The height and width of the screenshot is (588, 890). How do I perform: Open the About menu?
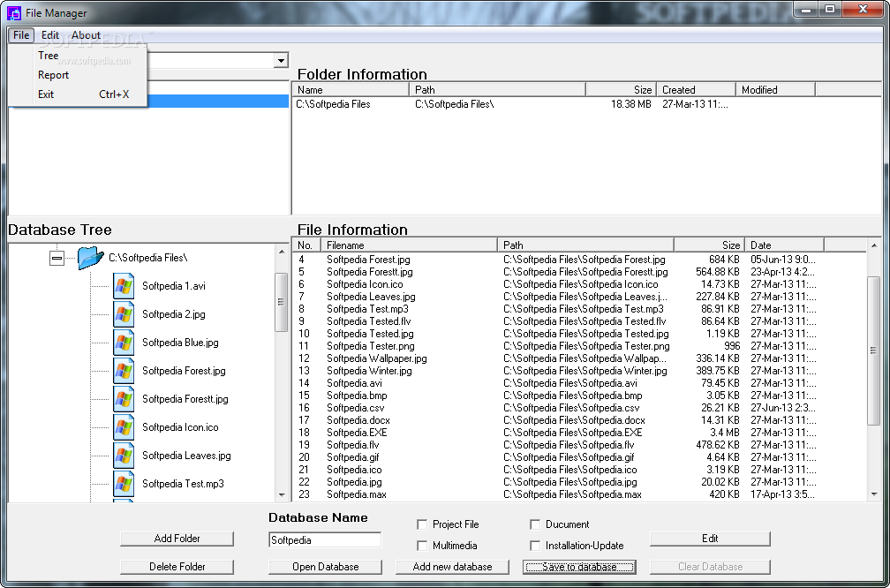[x=86, y=35]
